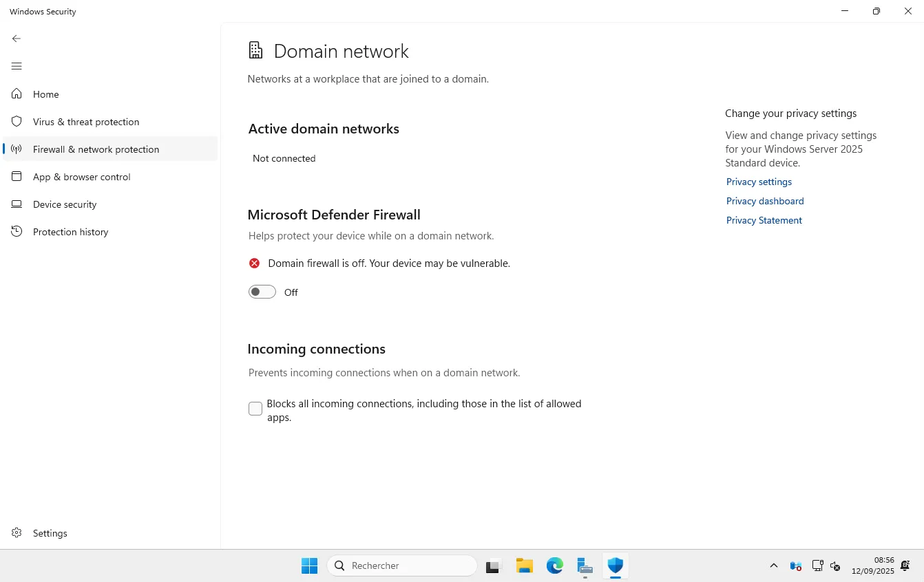Select Firewall & network protection menu item
924x582 pixels.
point(96,149)
